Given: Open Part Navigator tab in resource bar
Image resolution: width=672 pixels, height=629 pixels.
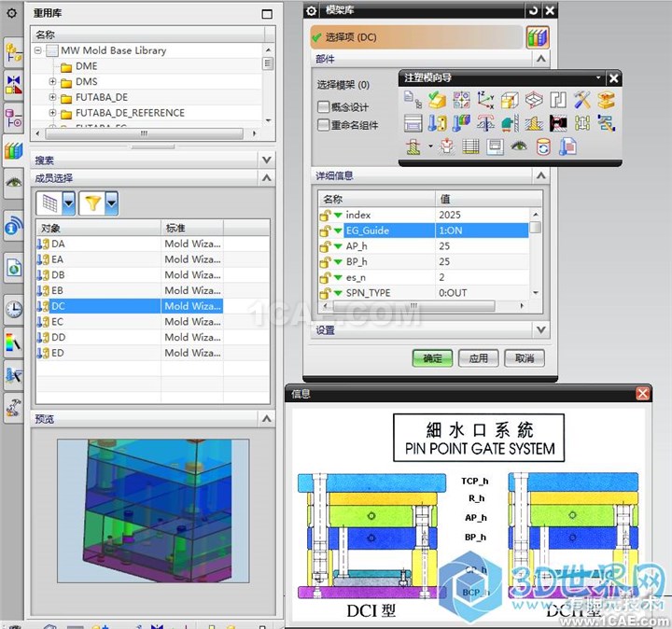Looking at the screenshot, I should (13, 117).
